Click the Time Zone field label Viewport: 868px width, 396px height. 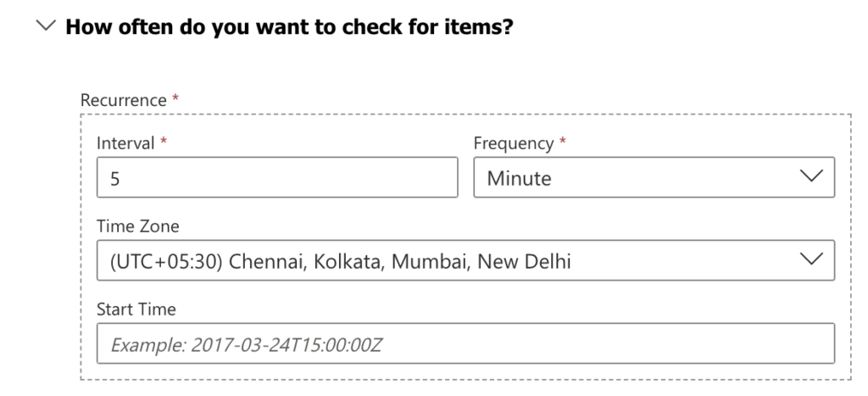138,226
